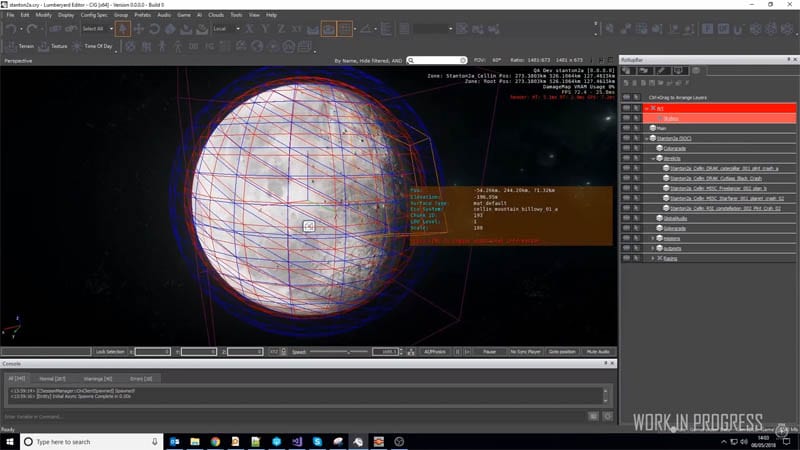
Task: Select the object selection arrow tool
Action: point(122,29)
